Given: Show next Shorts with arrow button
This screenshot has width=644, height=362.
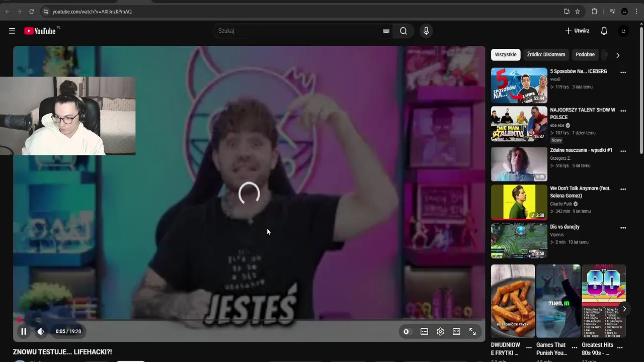Looking at the screenshot, I should point(624,309).
